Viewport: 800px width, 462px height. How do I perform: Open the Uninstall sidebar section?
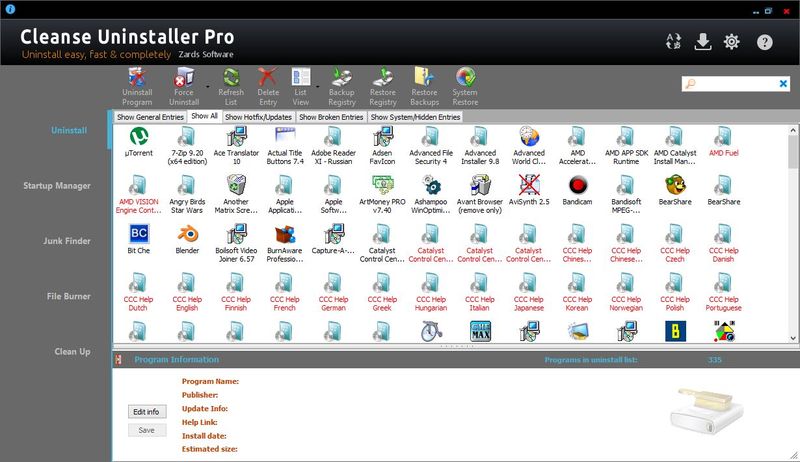tap(69, 131)
